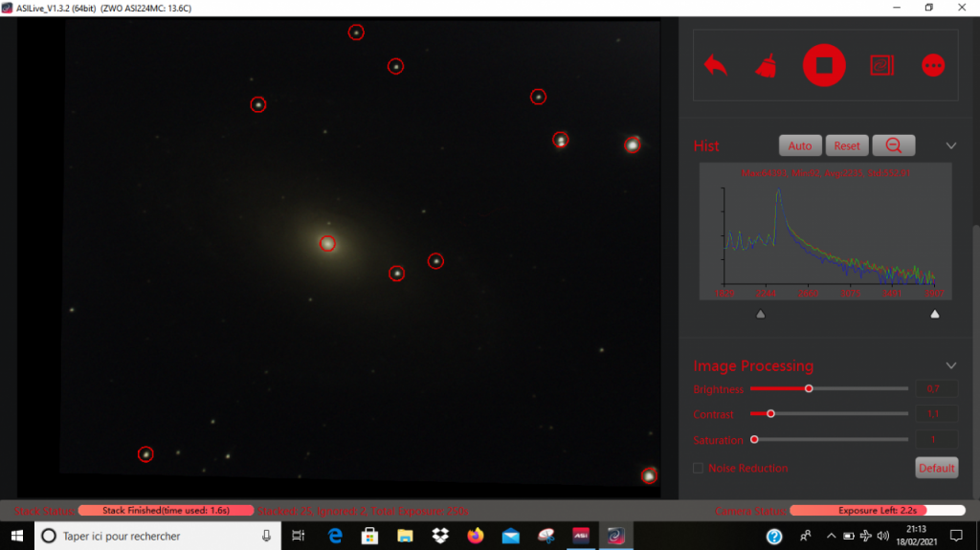Open Microsoft Store from the taskbar
The width and height of the screenshot is (980, 550).
pyautogui.click(x=370, y=536)
